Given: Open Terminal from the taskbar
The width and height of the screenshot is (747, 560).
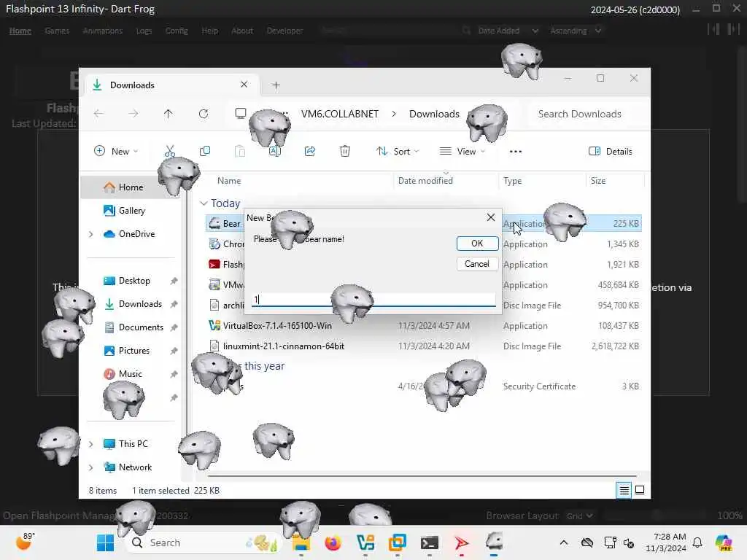Looking at the screenshot, I should point(429,542).
